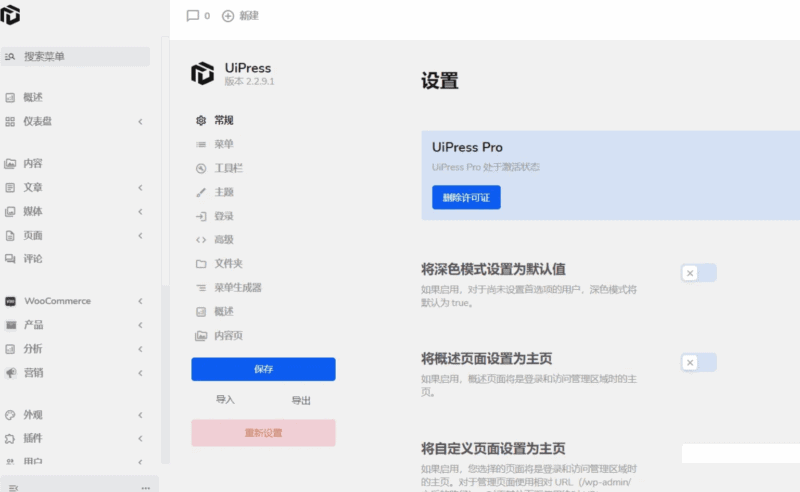800x492 pixels.
Task: Click the 评论 chat icon
Action: [10, 259]
